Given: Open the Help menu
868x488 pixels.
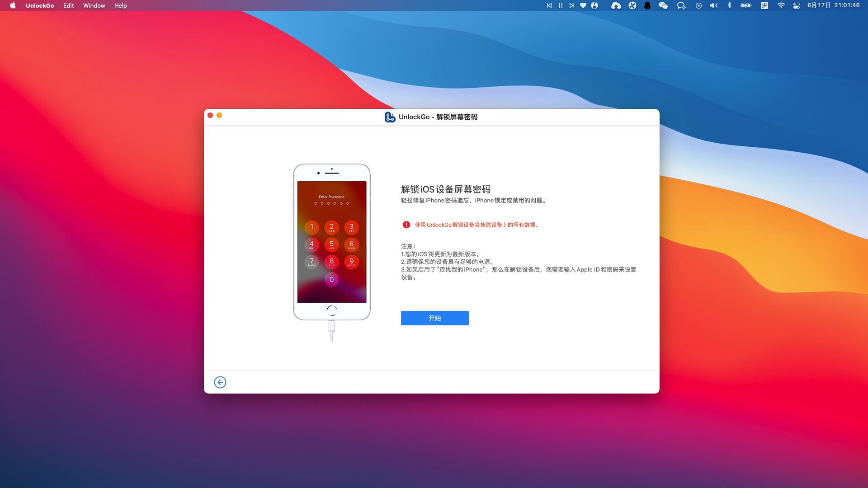Looking at the screenshot, I should tap(120, 5).
